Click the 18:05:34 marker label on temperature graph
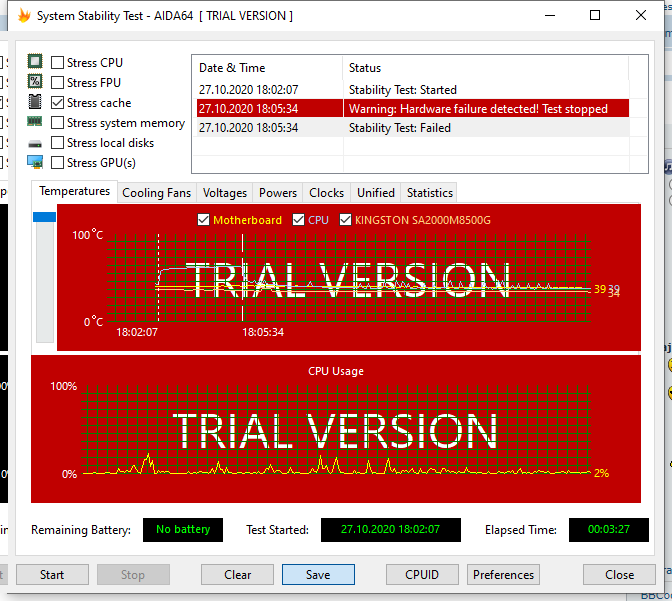Viewport: 672px width, 601px height. click(263, 332)
